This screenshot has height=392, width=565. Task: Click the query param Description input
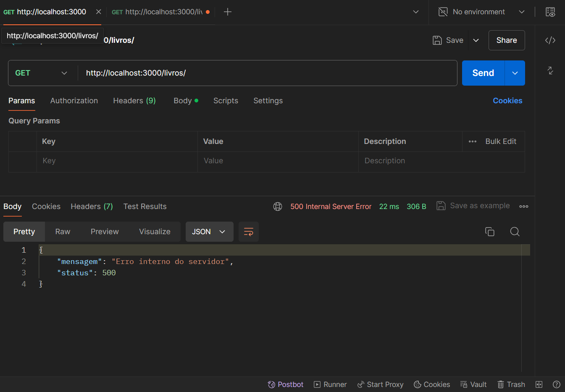click(441, 161)
